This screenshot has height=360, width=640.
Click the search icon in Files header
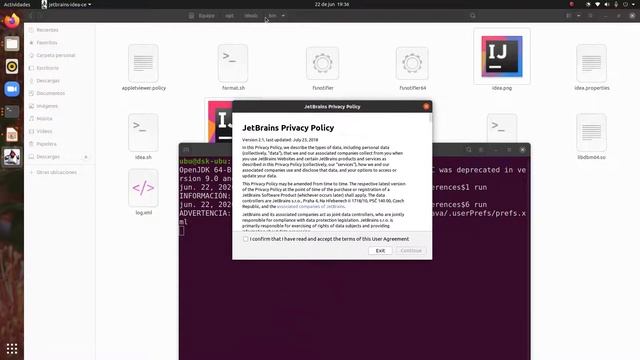point(473,16)
